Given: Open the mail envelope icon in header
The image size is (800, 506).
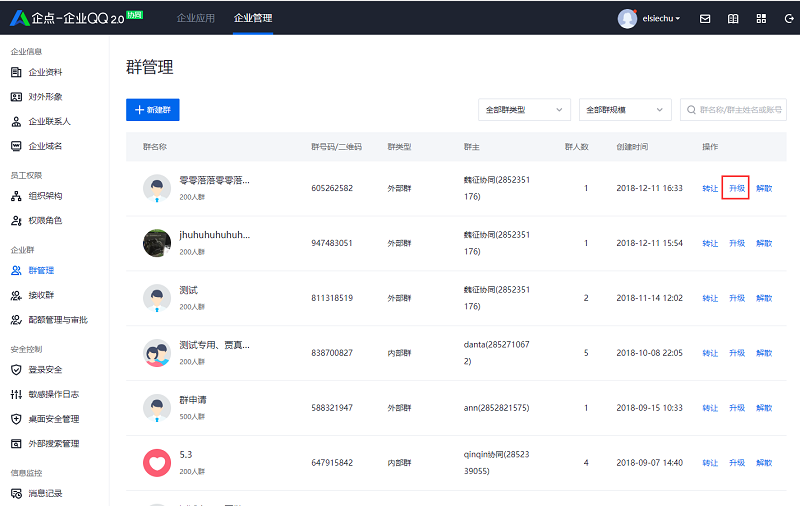Looking at the screenshot, I should point(705,18).
